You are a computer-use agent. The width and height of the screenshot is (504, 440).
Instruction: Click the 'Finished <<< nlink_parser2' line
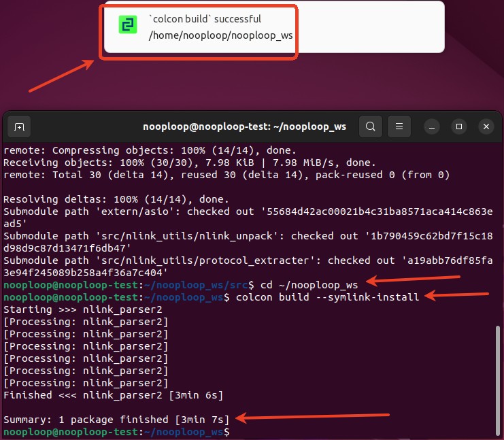click(113, 394)
